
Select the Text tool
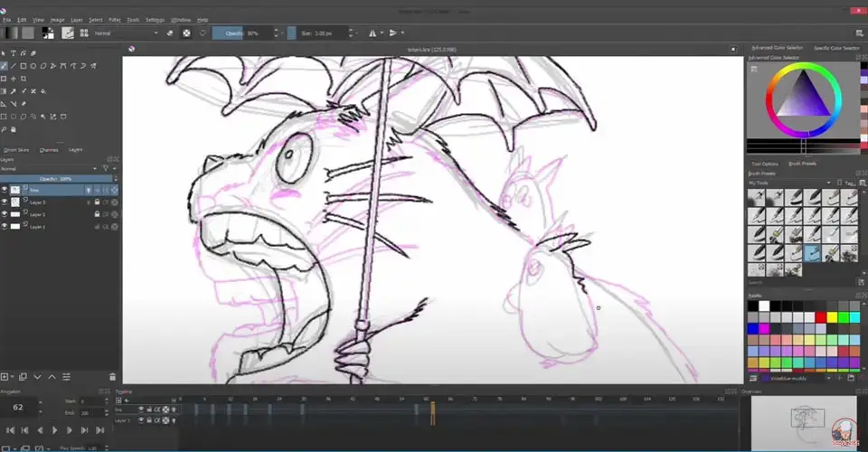(14, 53)
